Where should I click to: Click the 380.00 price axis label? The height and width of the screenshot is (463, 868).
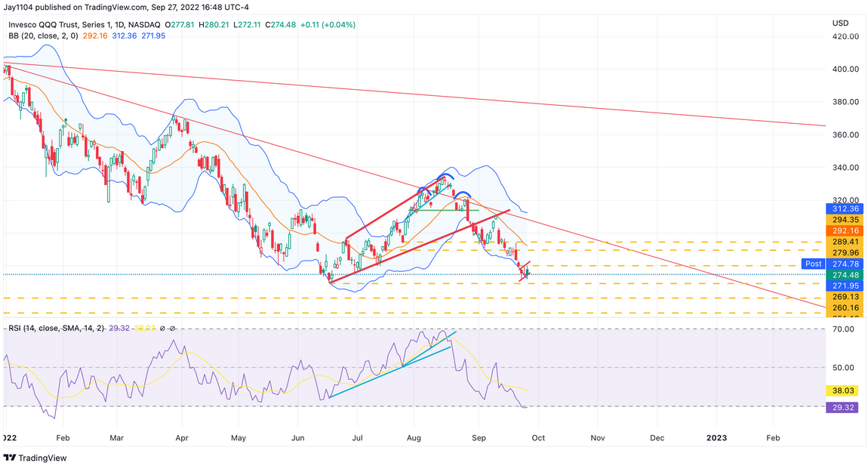pyautogui.click(x=845, y=102)
